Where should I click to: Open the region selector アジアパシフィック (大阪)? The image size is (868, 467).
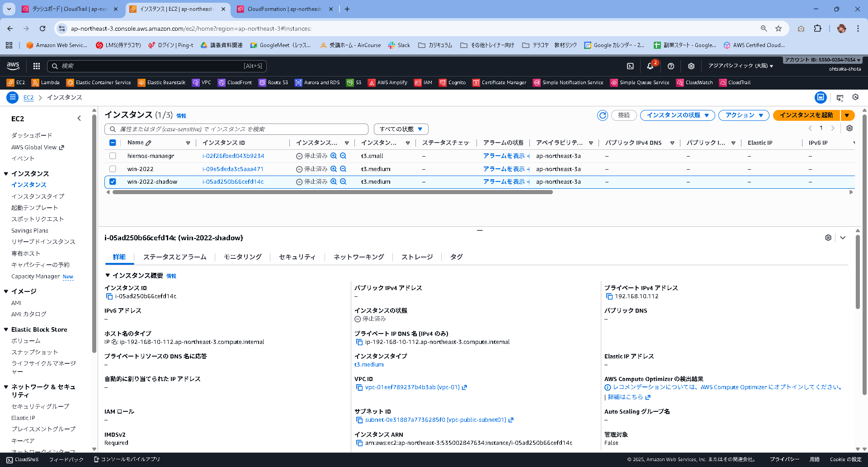point(741,66)
